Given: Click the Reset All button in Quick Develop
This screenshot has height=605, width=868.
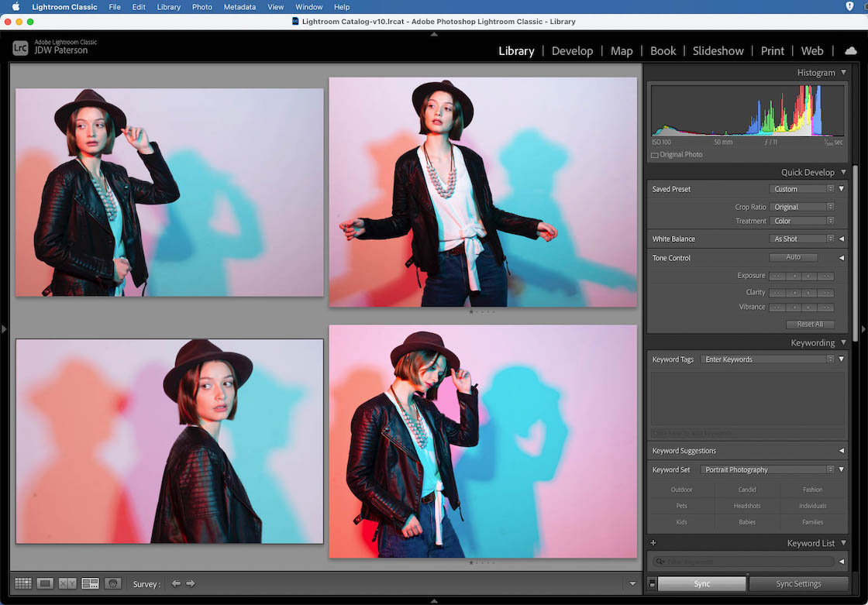Looking at the screenshot, I should coord(809,324).
